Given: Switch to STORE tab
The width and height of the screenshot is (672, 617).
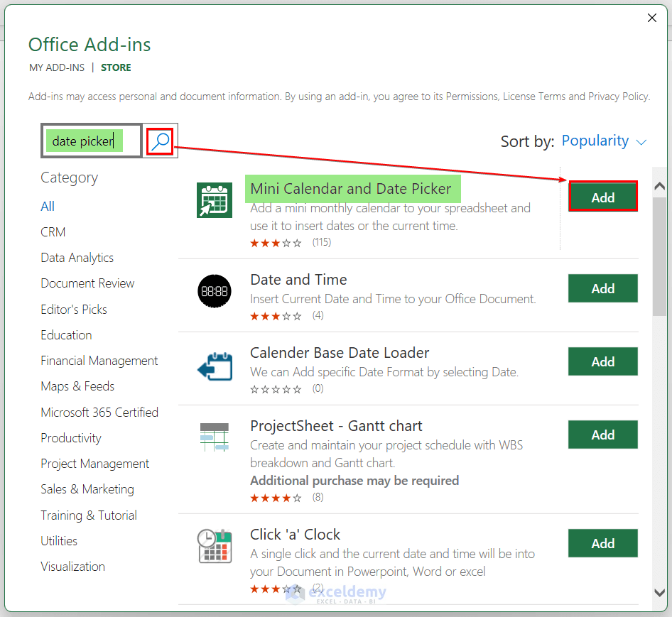Looking at the screenshot, I should (x=116, y=67).
